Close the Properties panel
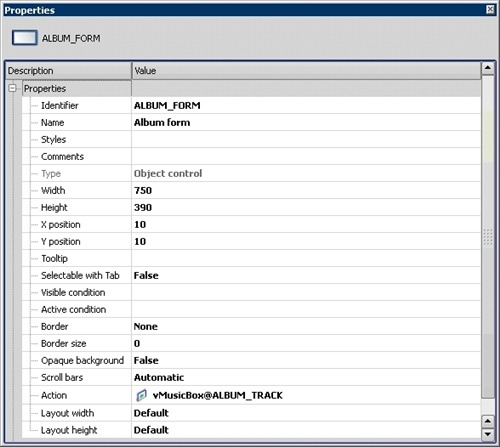500x447 pixels. pyautogui.click(x=490, y=9)
